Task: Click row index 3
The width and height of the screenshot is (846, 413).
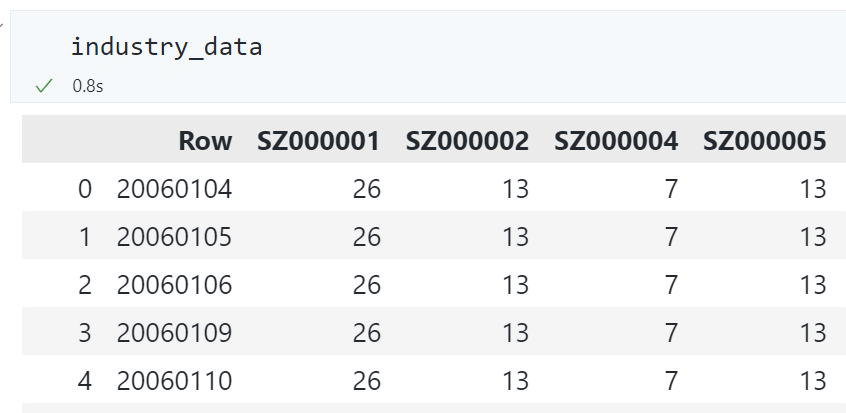Action: (84, 333)
